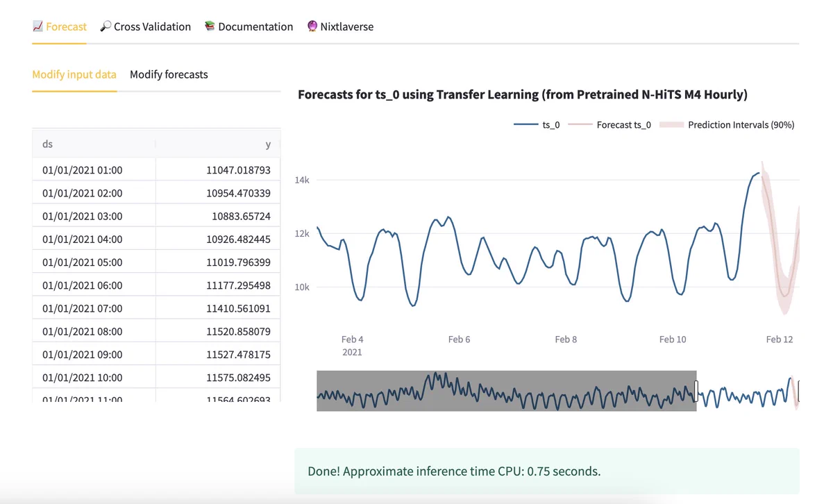Click the 12k y-axis label
This screenshot has width=833, height=504.
pyautogui.click(x=302, y=233)
